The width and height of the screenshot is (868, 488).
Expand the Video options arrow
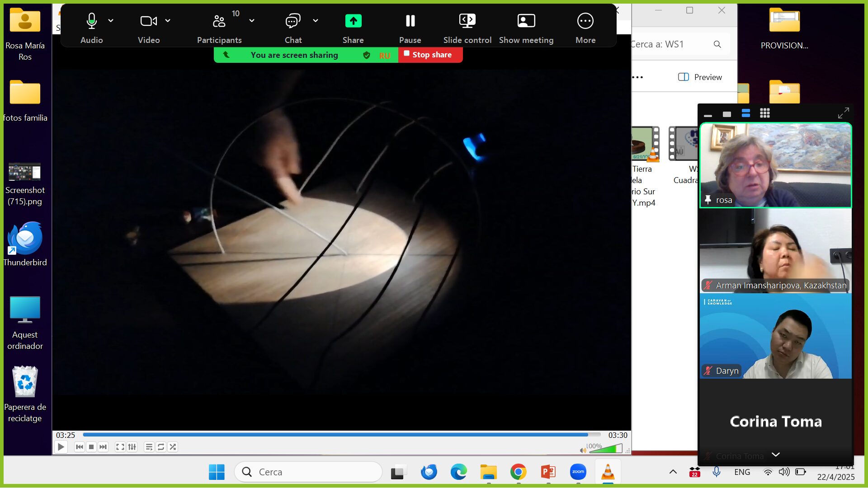168,21
